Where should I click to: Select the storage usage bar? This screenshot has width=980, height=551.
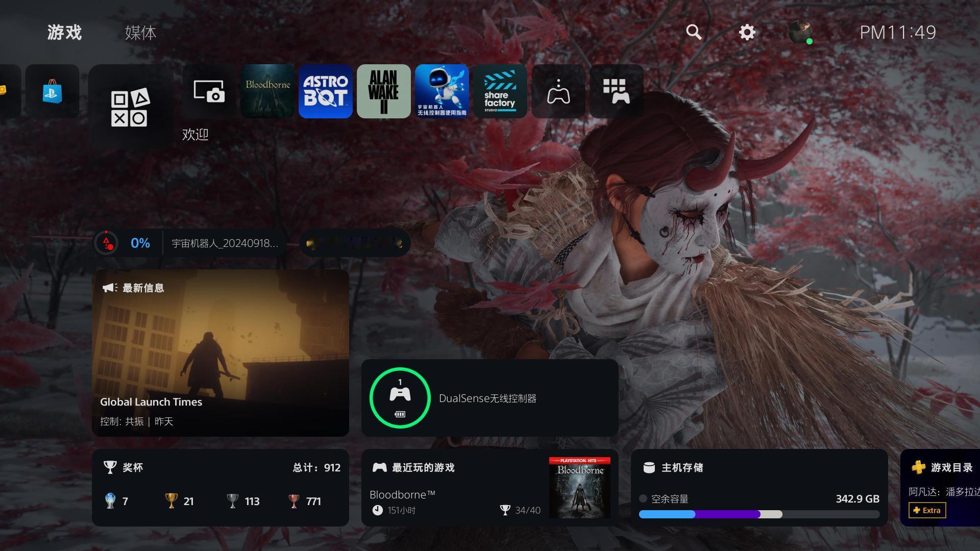tap(759, 514)
